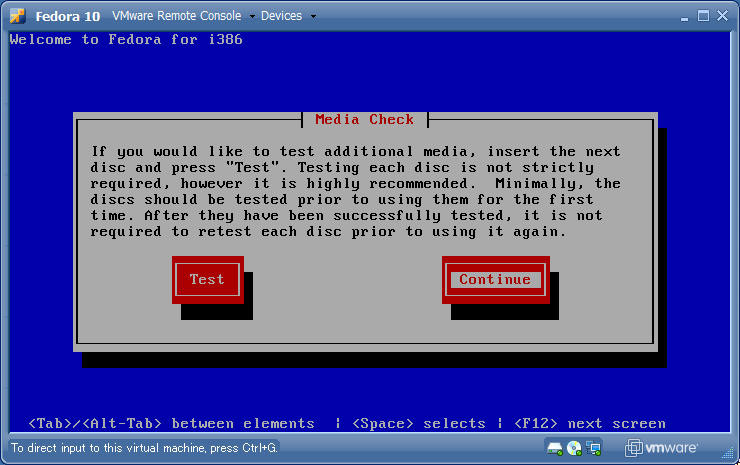Click "<Tab>/<Alt-Tab> between elements" hint
The width and height of the screenshot is (740, 465).
click(171, 423)
